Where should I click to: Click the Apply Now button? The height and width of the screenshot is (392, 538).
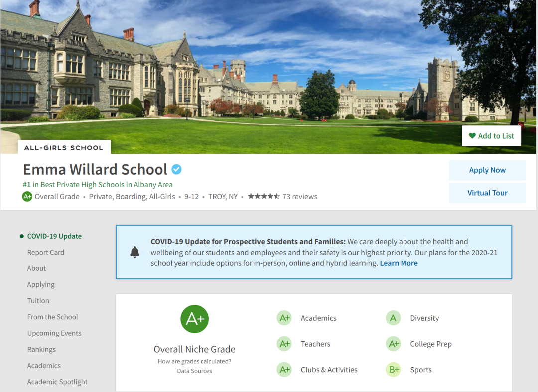coord(487,170)
